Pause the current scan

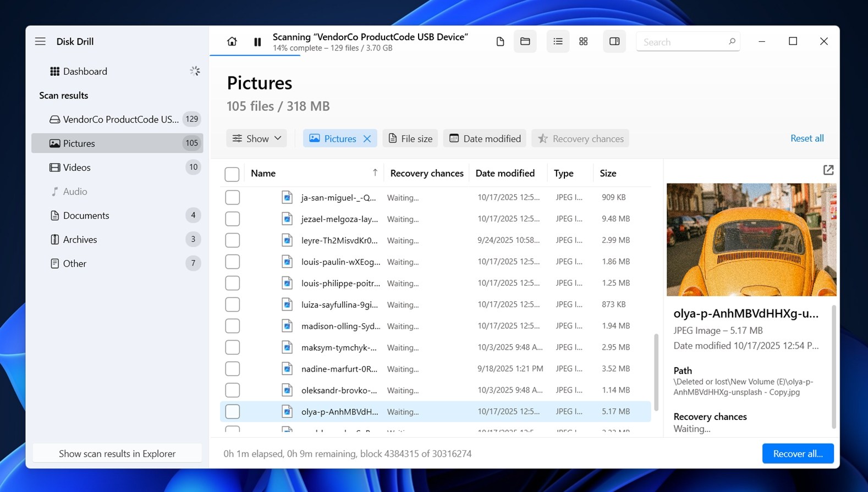pyautogui.click(x=257, y=42)
